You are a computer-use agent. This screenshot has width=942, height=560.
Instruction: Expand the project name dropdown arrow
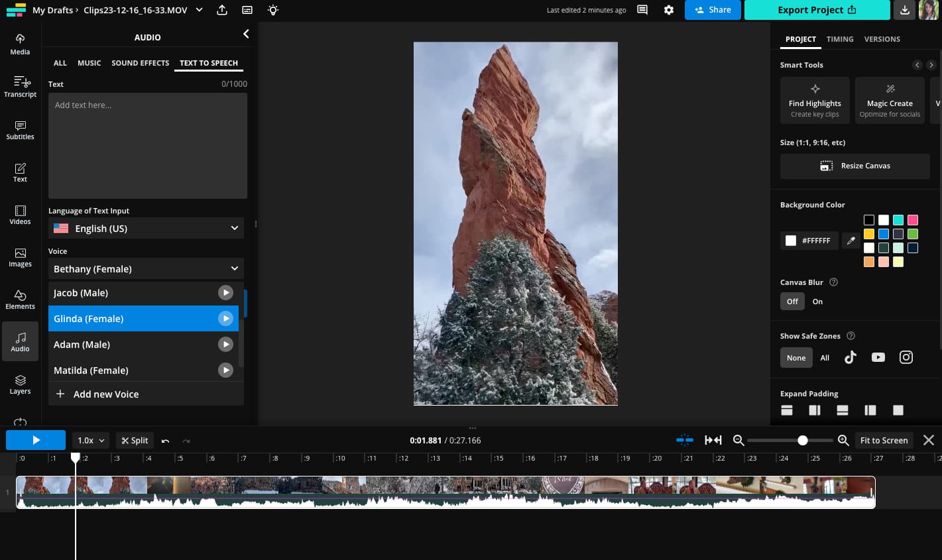pyautogui.click(x=199, y=10)
